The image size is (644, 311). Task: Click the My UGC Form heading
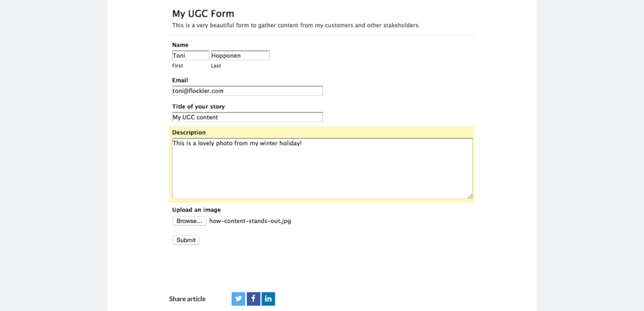(x=203, y=14)
